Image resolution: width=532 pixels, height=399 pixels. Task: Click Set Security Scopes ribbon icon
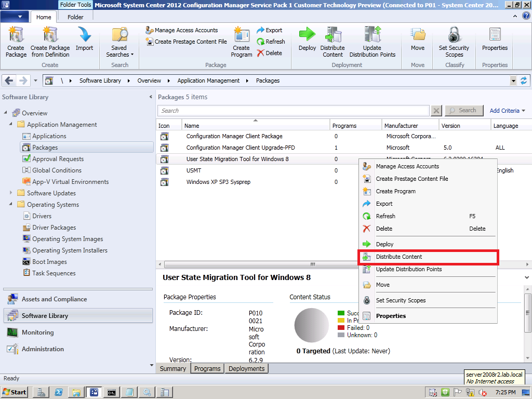pos(454,42)
